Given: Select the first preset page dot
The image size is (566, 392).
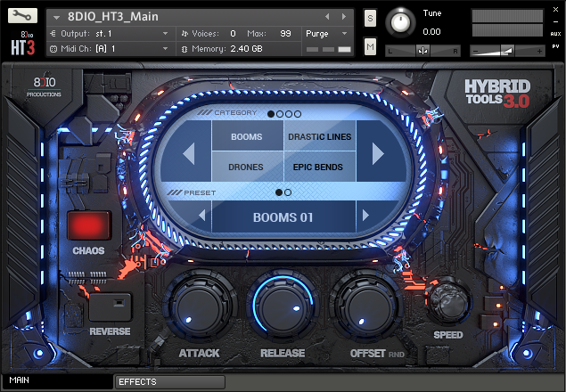Looking at the screenshot, I should point(279,192).
